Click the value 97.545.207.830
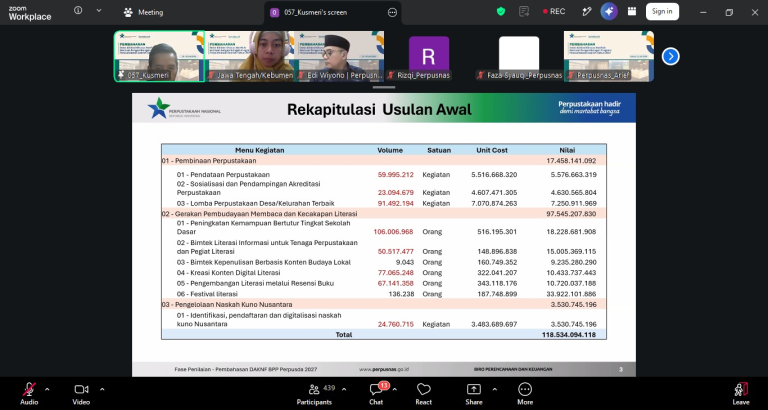The width and height of the screenshot is (768, 410). coord(571,214)
